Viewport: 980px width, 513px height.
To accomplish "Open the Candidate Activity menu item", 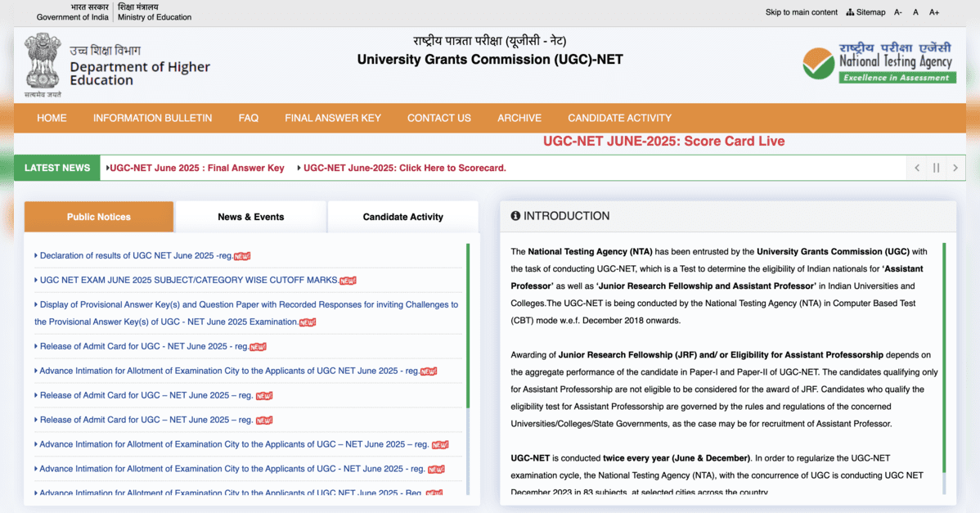I will (619, 118).
